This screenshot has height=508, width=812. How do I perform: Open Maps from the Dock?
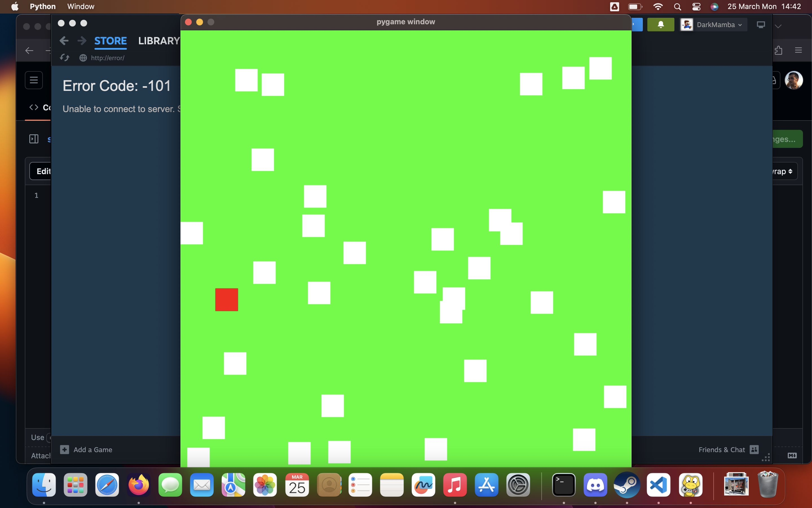(233, 485)
